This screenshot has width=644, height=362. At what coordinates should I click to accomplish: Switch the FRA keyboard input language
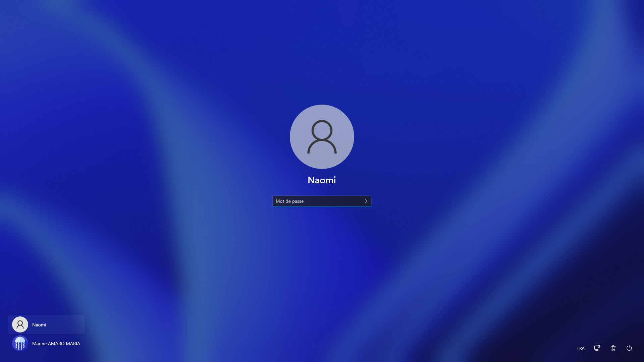pyautogui.click(x=581, y=348)
